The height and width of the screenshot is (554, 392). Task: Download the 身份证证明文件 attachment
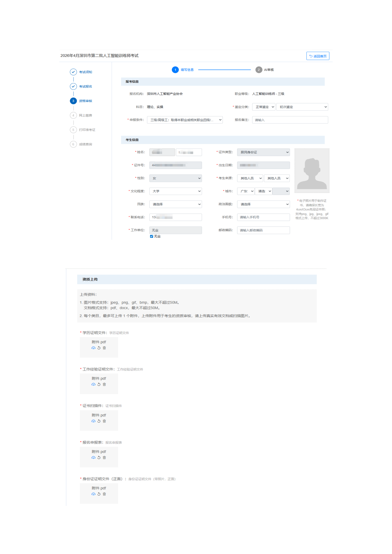pos(93,494)
